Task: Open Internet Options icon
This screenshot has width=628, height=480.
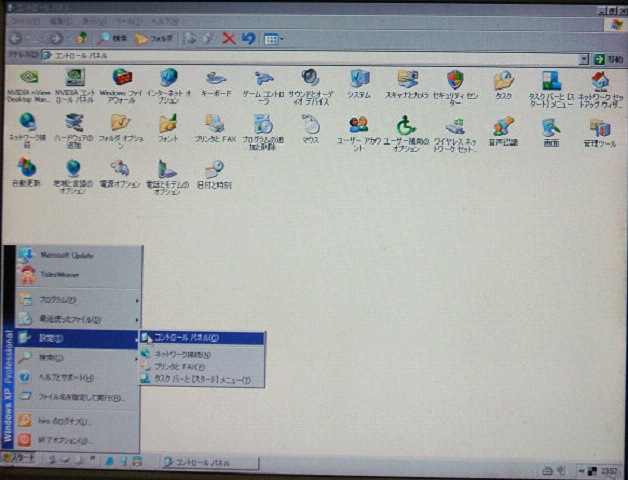Action: tap(168, 80)
